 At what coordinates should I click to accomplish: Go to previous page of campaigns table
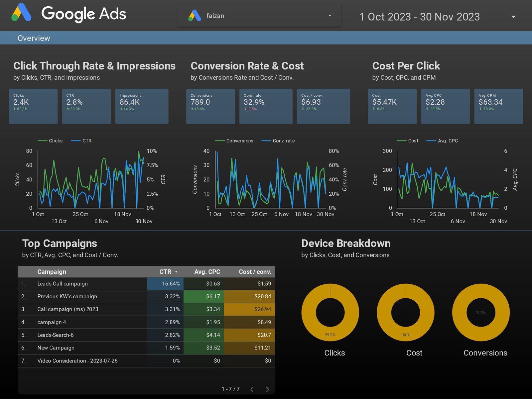tap(252, 389)
